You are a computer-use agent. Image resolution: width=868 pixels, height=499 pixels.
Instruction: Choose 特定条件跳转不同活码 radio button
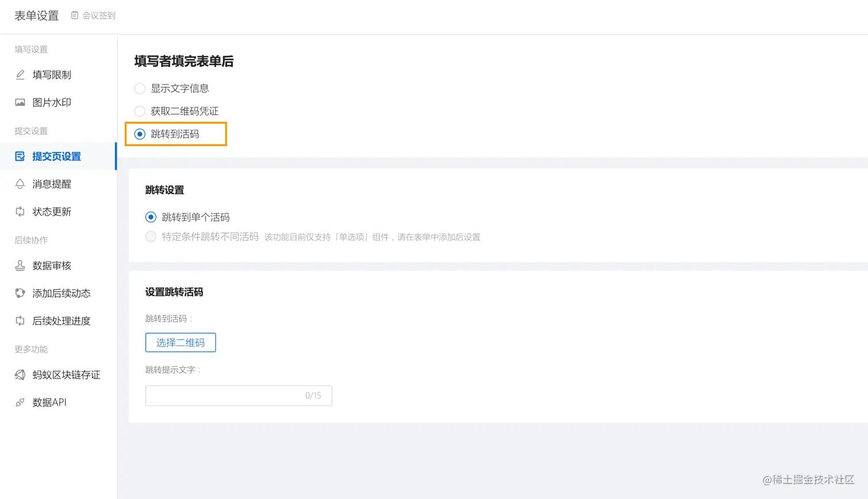point(150,236)
